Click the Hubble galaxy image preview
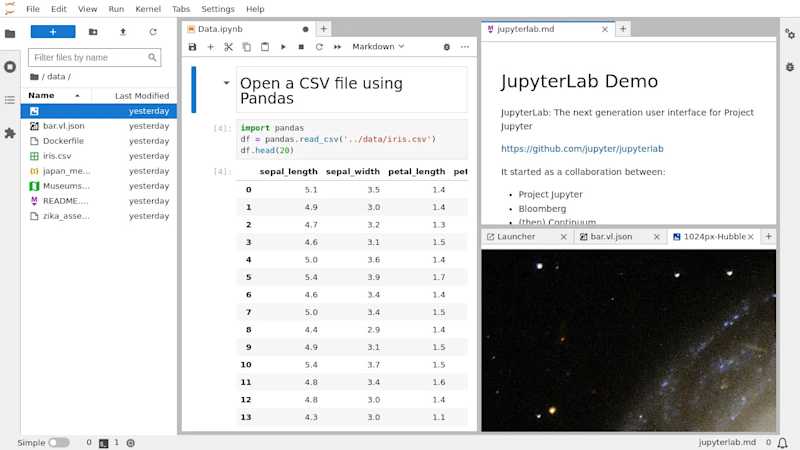The image size is (800, 450). tap(629, 340)
